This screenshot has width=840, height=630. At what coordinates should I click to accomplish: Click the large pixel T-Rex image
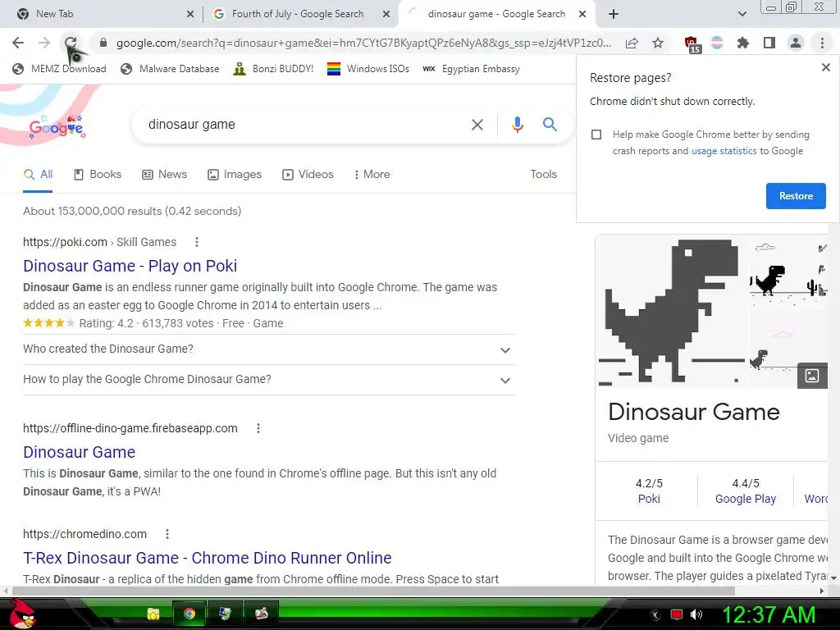point(671,312)
